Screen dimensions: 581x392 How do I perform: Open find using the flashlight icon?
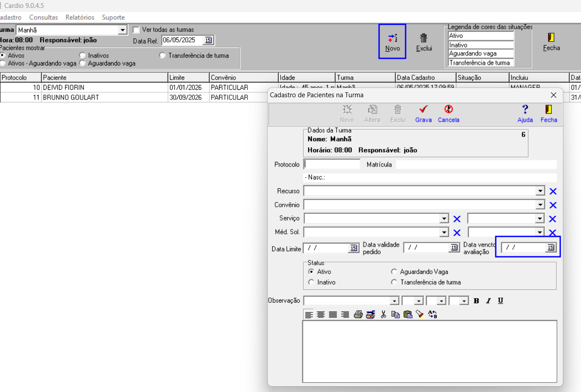420,315
